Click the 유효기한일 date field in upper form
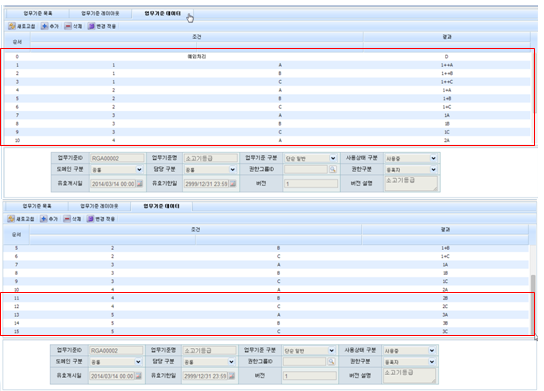 click(206, 184)
